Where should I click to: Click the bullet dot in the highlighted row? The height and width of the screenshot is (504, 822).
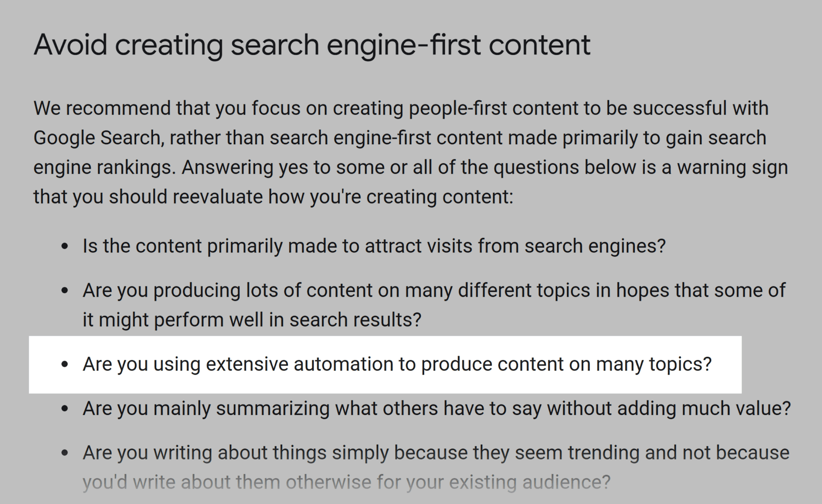point(65,365)
